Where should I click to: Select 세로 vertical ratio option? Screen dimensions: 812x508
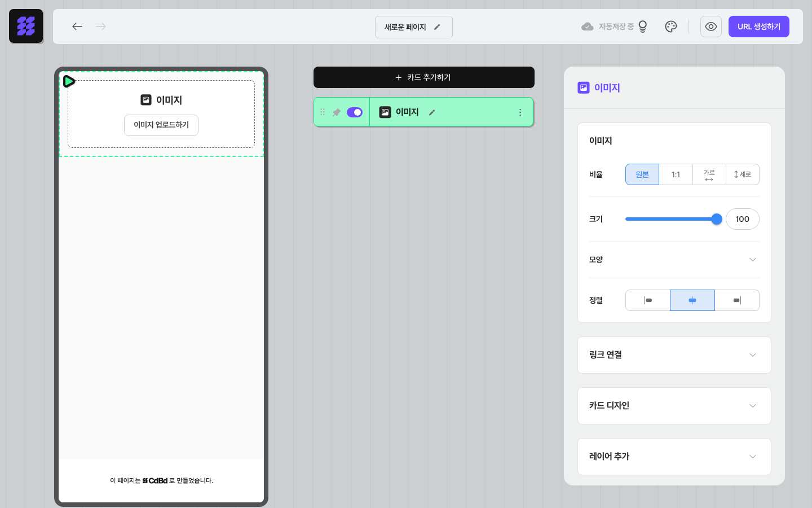pyautogui.click(x=743, y=174)
